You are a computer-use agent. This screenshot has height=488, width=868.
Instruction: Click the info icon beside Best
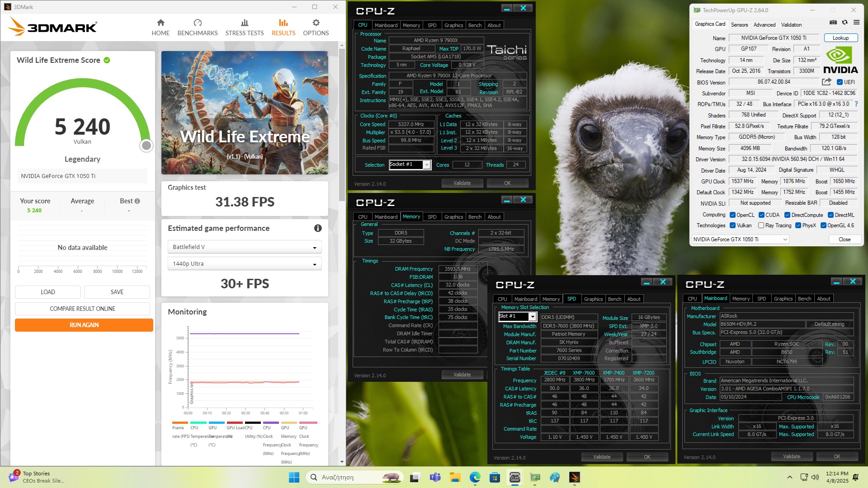click(x=137, y=201)
